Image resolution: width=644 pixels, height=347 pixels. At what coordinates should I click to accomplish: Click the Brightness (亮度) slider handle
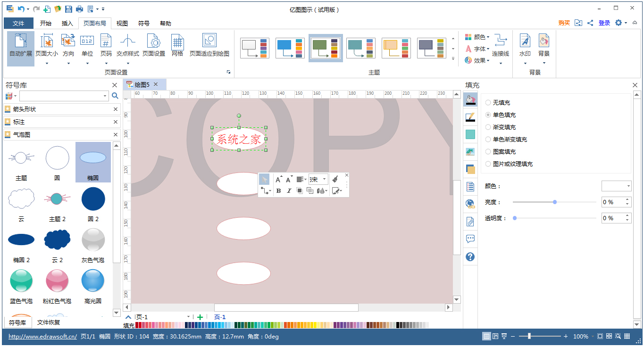pyautogui.click(x=555, y=202)
